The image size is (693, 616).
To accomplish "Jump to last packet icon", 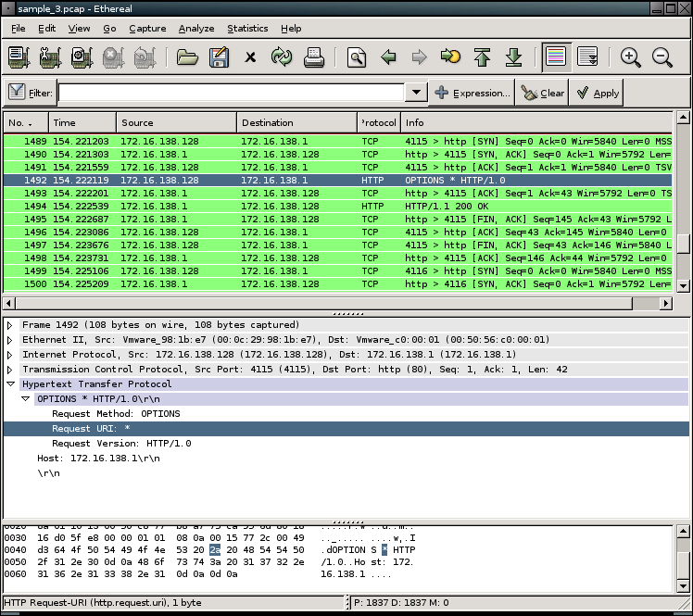I will coord(513,57).
